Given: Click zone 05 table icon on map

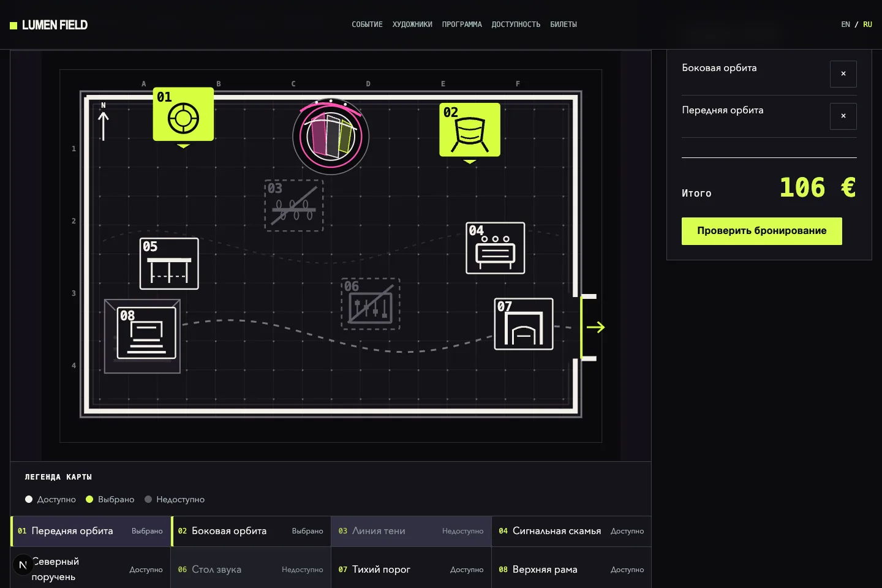Looking at the screenshot, I should (169, 264).
